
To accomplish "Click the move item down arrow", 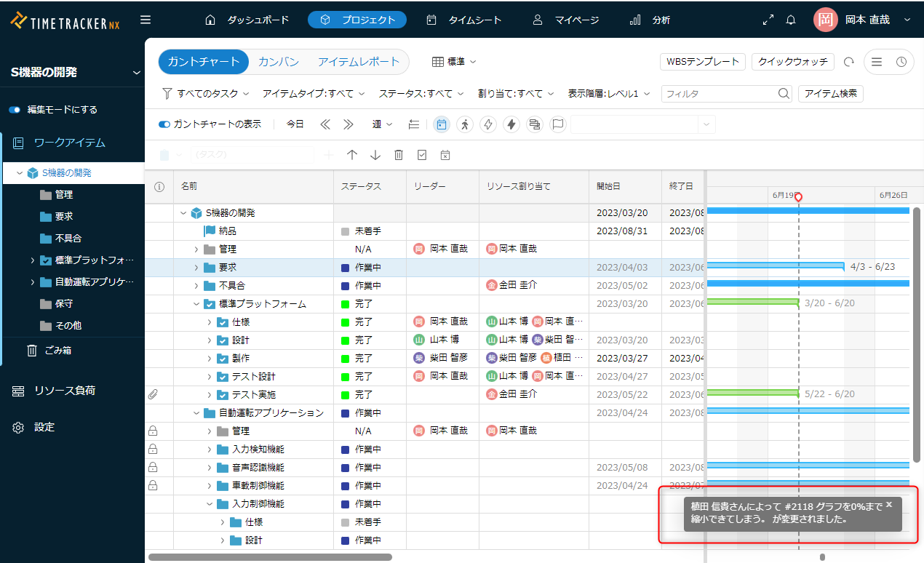I will click(375, 155).
